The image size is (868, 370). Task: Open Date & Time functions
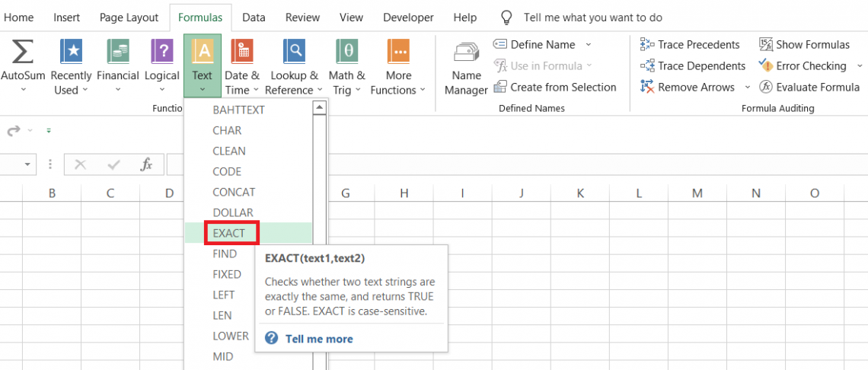click(241, 52)
